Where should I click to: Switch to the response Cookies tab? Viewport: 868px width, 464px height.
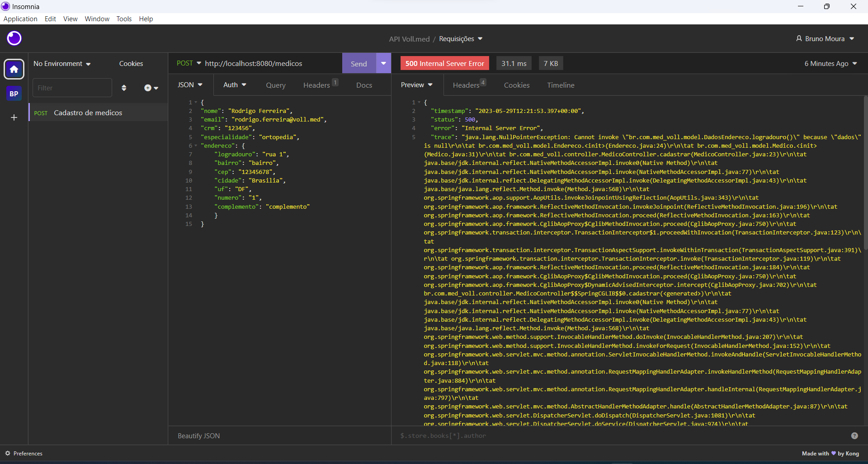[x=517, y=85]
